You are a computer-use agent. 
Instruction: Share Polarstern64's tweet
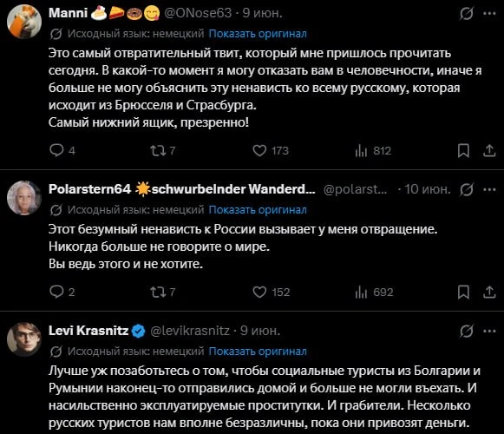tap(489, 293)
